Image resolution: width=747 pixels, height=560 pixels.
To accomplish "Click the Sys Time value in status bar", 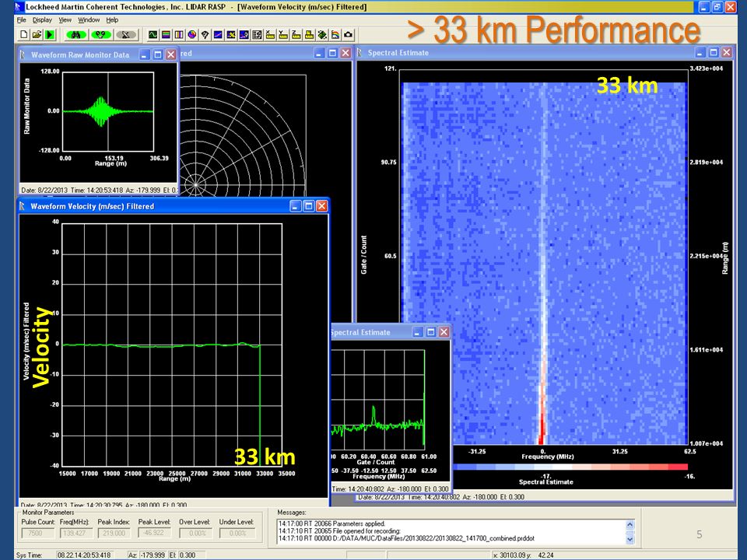I will click(84, 555).
